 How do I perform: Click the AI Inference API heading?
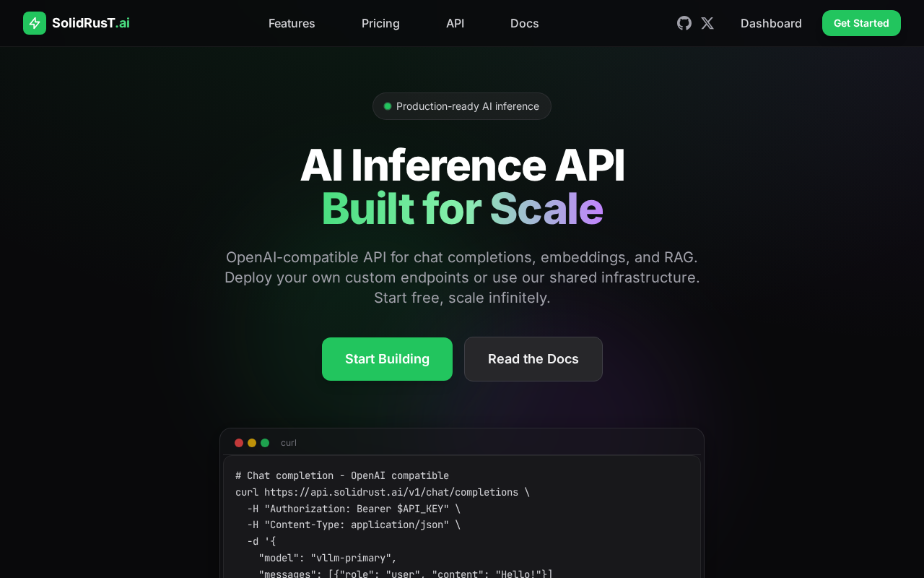[462, 165]
